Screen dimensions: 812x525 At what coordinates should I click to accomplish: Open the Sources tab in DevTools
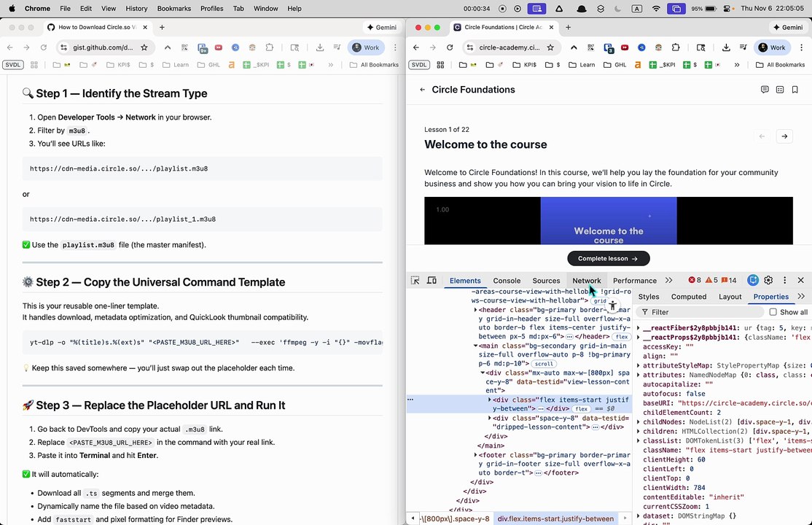(x=546, y=281)
